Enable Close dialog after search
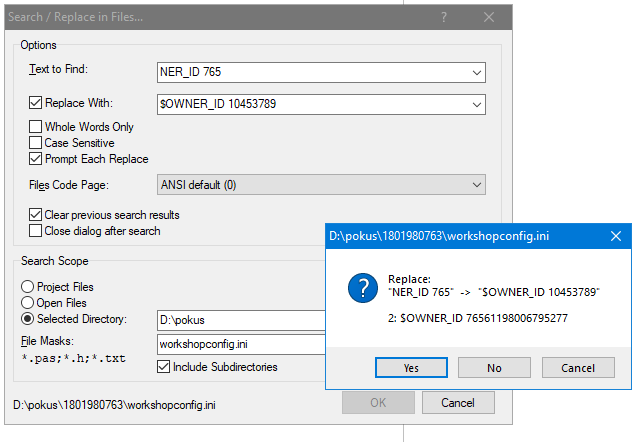This screenshot has width=632, height=442. pos(36,231)
